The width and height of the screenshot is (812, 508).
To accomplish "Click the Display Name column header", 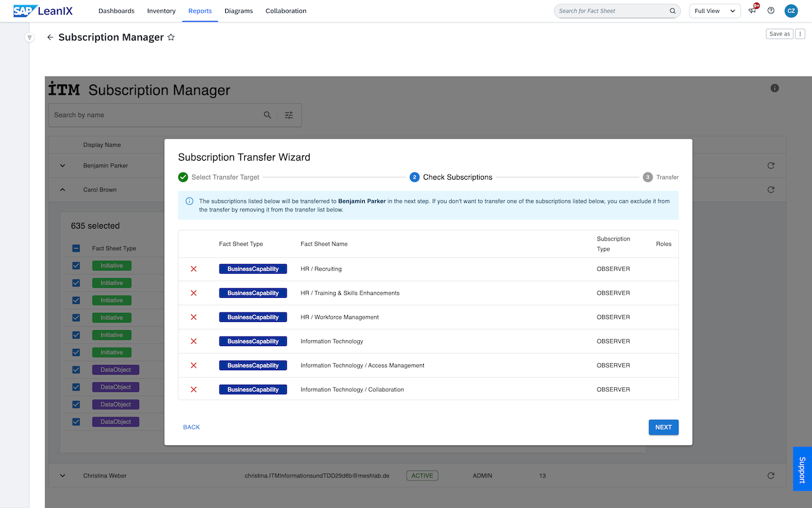I will [101, 145].
